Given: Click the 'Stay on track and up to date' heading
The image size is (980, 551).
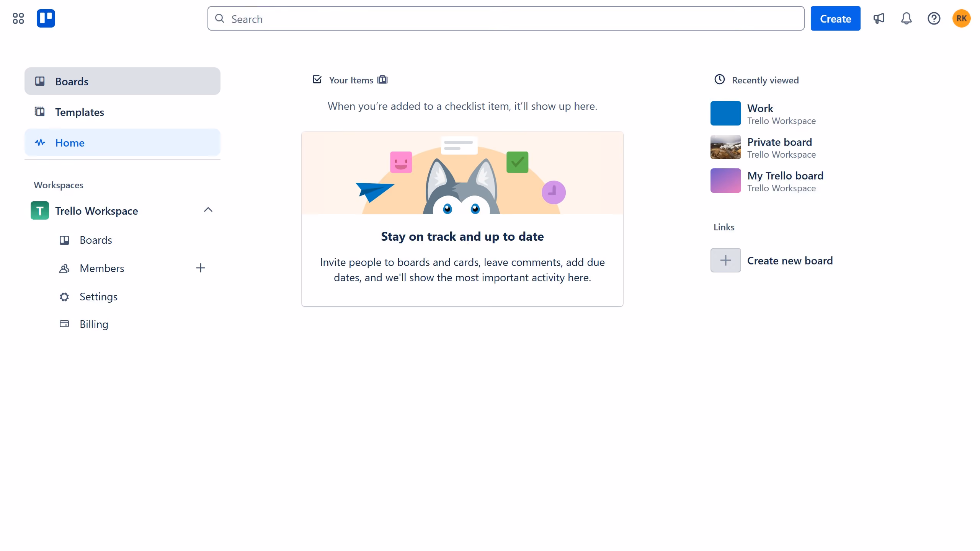Looking at the screenshot, I should coord(462,236).
